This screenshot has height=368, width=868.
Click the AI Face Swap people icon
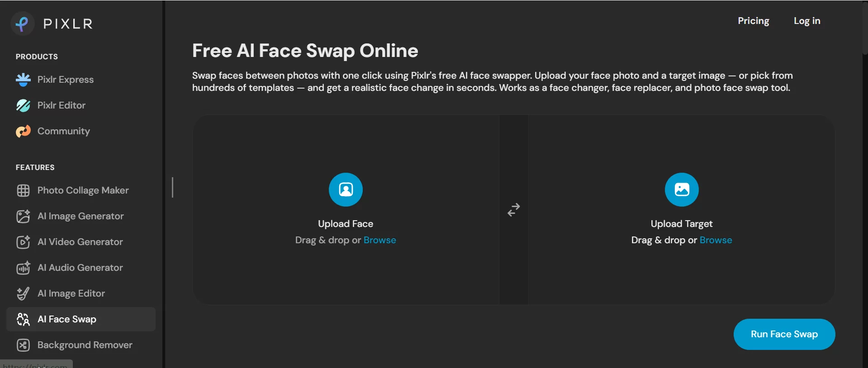23,319
